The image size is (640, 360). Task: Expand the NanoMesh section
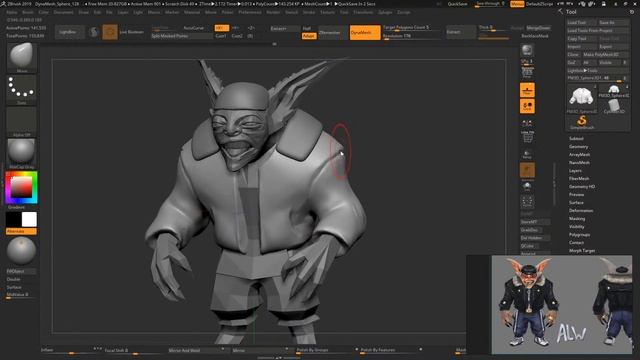579,162
